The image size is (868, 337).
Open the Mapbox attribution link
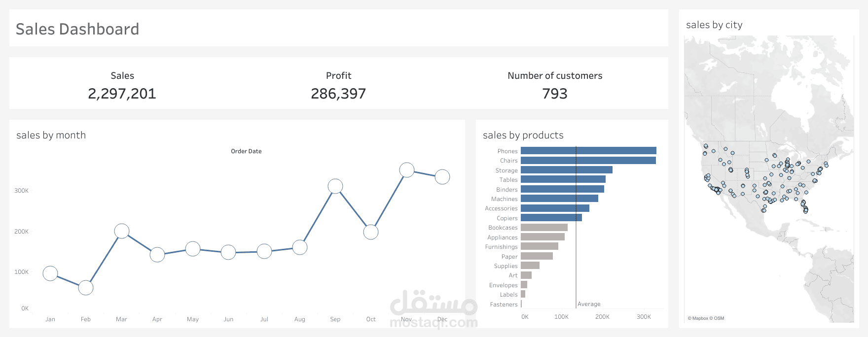point(698,318)
